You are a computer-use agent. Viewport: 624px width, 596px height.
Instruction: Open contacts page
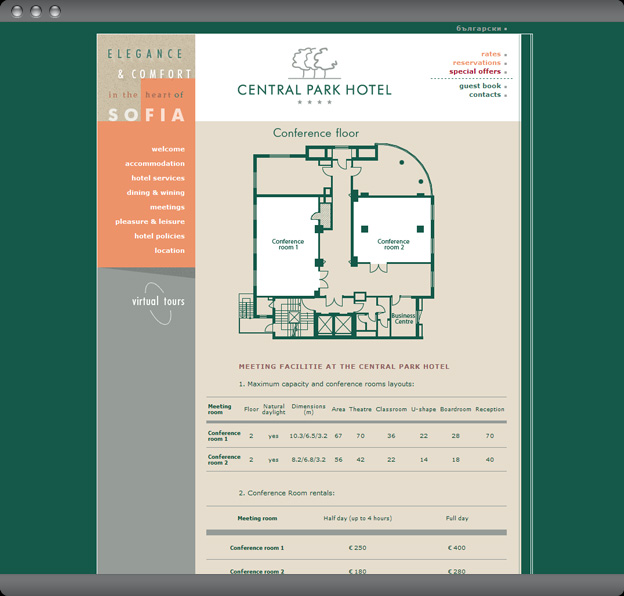(x=485, y=95)
